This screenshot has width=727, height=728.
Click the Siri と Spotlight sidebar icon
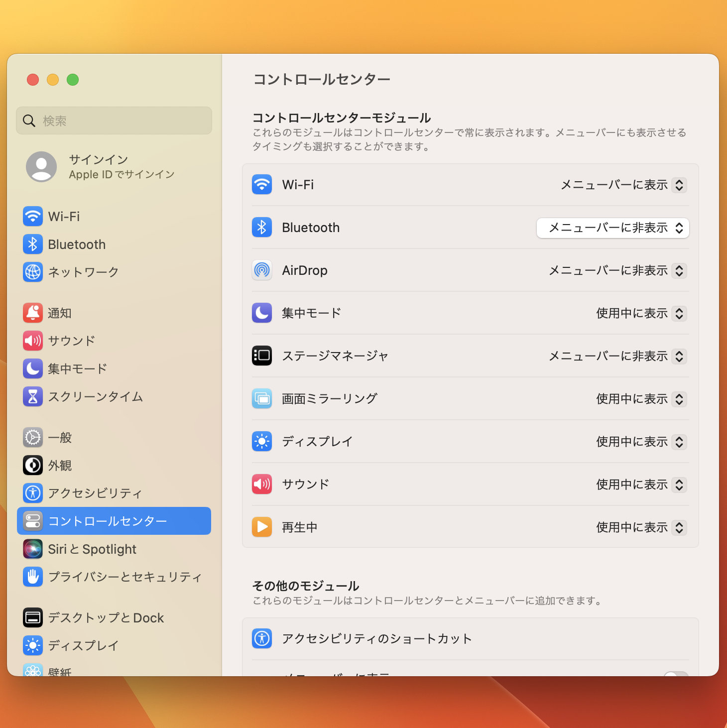click(x=33, y=549)
